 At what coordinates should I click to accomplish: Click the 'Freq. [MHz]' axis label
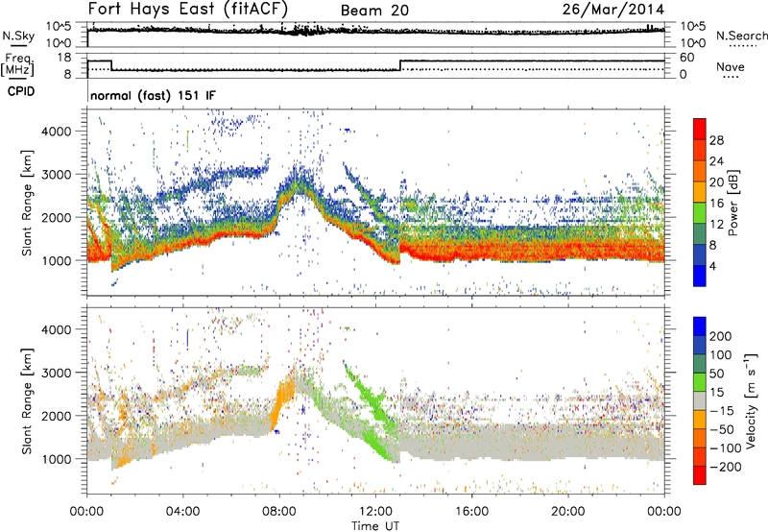[x=17, y=65]
